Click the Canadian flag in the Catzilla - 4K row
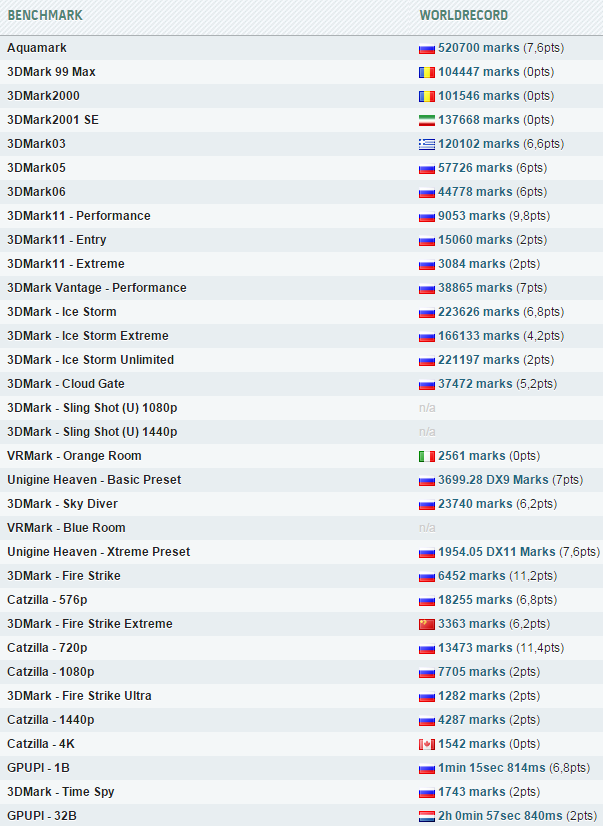Viewport: 603px width, 826px height. [427, 744]
